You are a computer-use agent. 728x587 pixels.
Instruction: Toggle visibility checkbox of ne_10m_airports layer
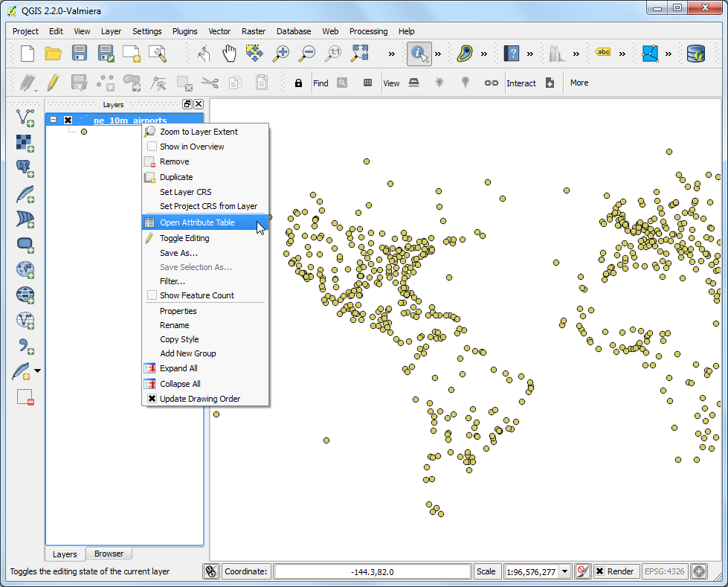[x=68, y=120]
